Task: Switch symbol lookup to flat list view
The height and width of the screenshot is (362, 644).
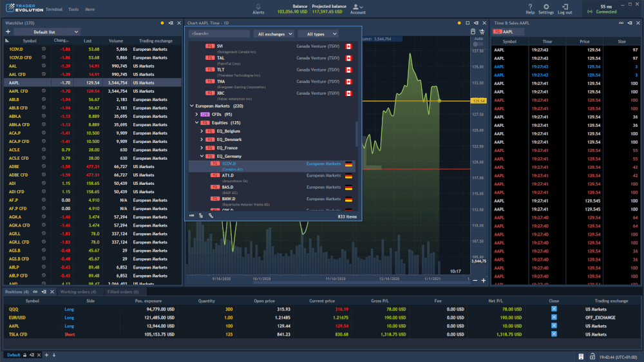Action: [192, 216]
